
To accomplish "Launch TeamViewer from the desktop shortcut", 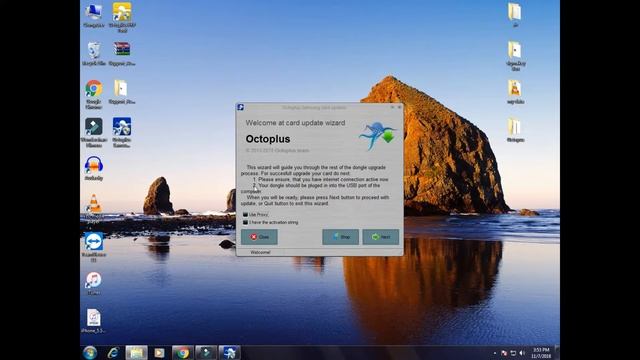I will (x=93, y=247).
